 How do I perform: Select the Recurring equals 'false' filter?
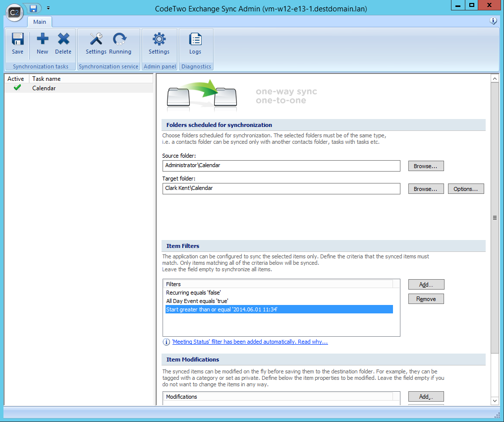279,293
